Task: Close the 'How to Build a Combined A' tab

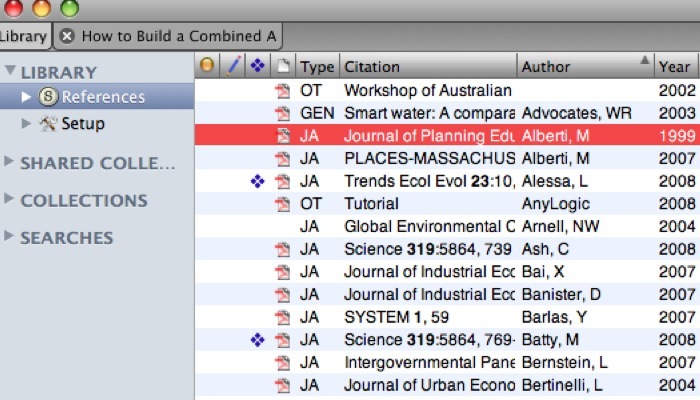Action: coord(67,37)
